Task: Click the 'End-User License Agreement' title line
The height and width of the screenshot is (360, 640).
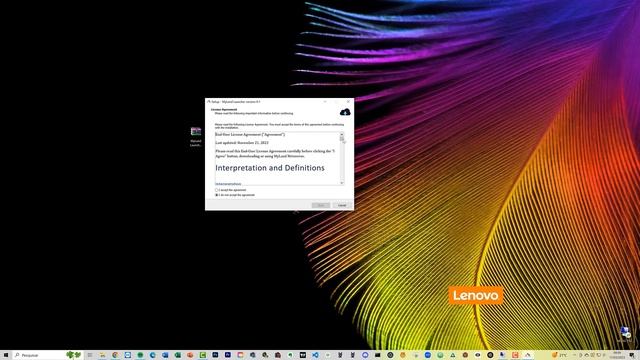Action: coord(250,134)
